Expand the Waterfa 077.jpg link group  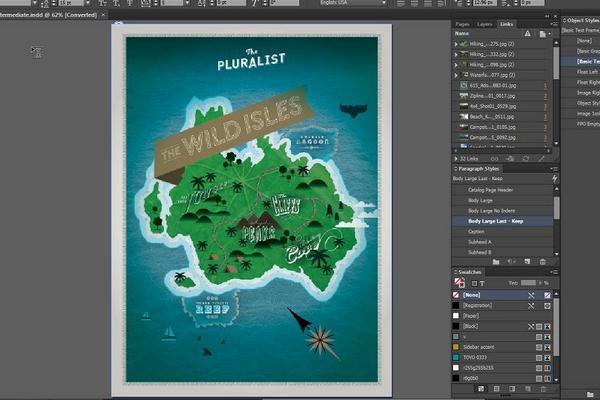456,75
